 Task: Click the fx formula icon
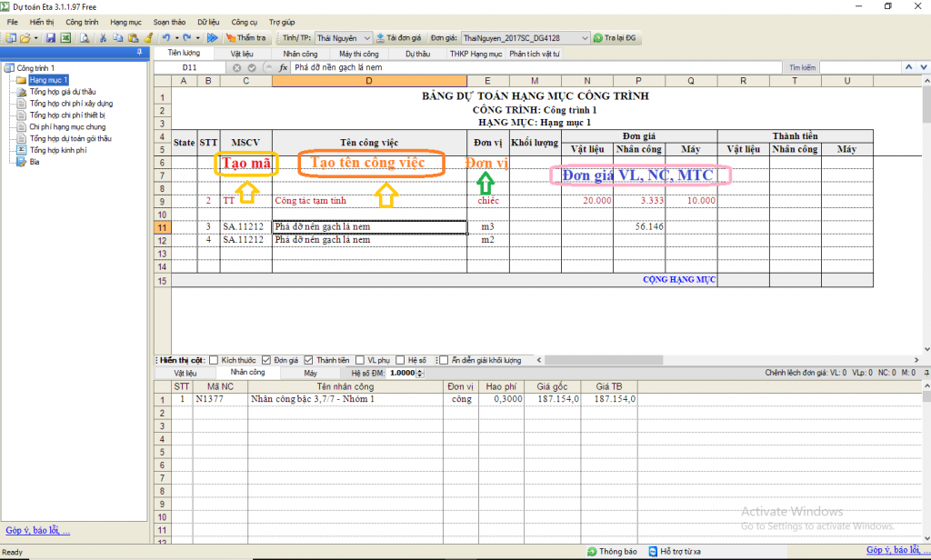point(283,67)
